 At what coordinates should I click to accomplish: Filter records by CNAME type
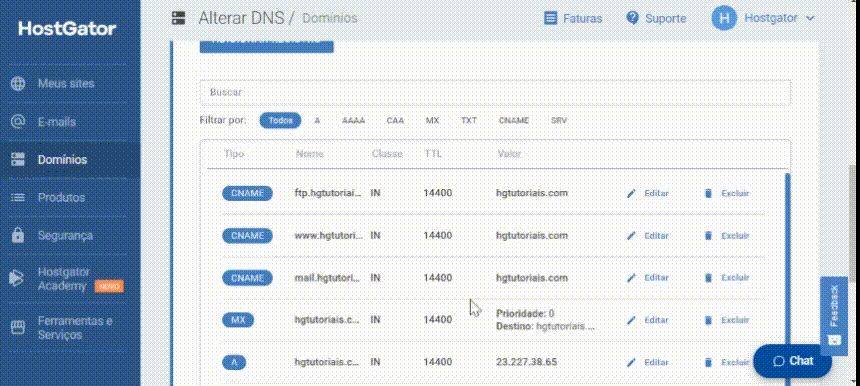coord(513,121)
